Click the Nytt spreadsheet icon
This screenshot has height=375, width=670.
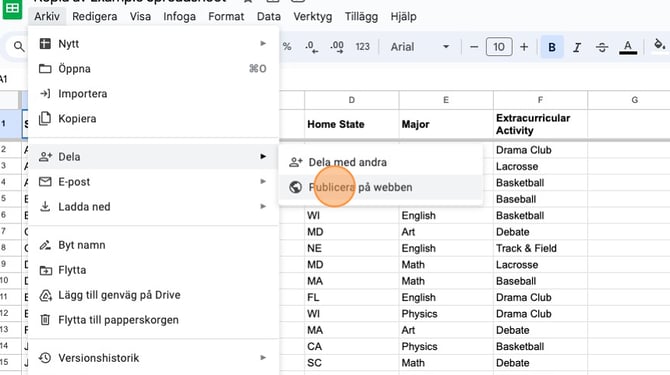[x=45, y=44]
